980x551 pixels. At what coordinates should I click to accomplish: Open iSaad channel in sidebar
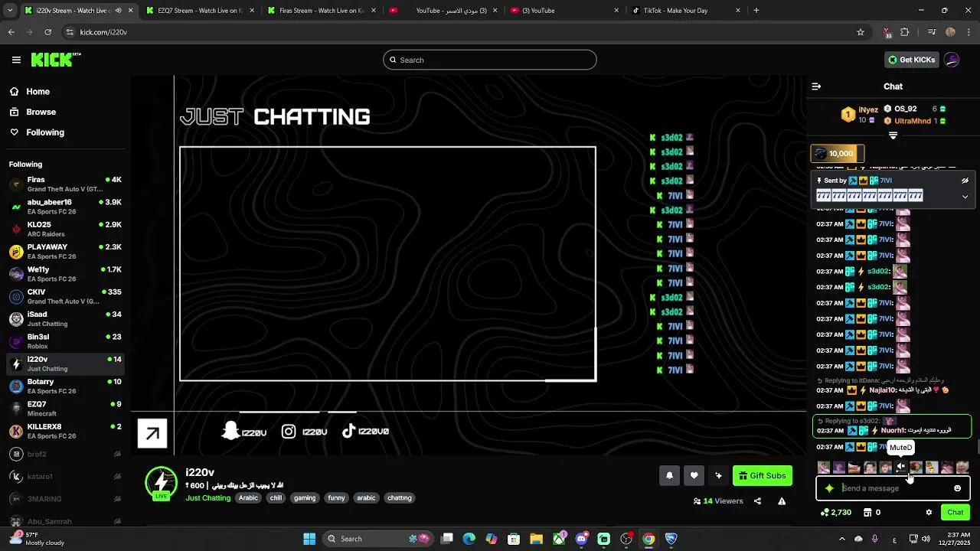pos(65,318)
